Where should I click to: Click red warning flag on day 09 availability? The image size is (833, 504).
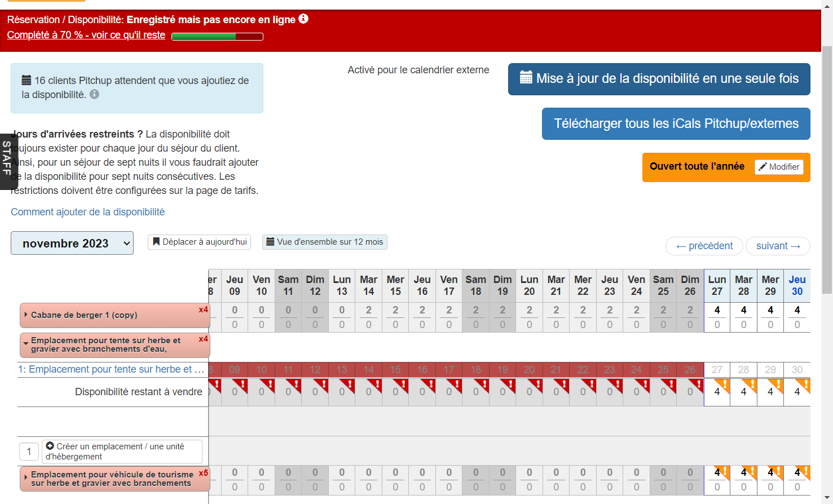pyautogui.click(x=241, y=385)
